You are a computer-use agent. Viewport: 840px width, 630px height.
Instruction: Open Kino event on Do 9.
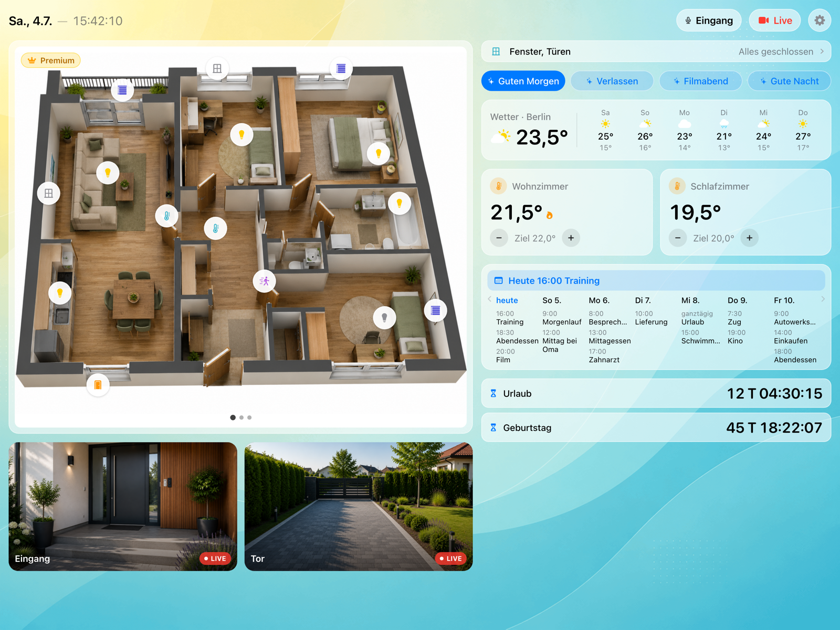[x=736, y=337]
